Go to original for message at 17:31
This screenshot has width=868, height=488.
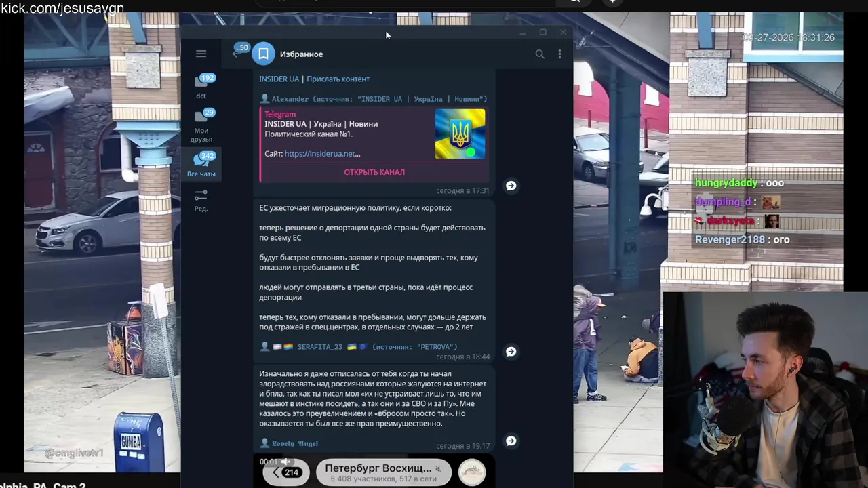511,186
